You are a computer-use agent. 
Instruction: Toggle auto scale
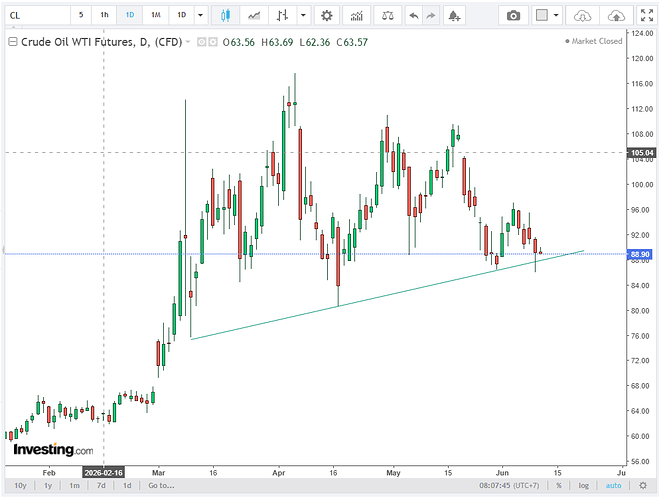613,485
